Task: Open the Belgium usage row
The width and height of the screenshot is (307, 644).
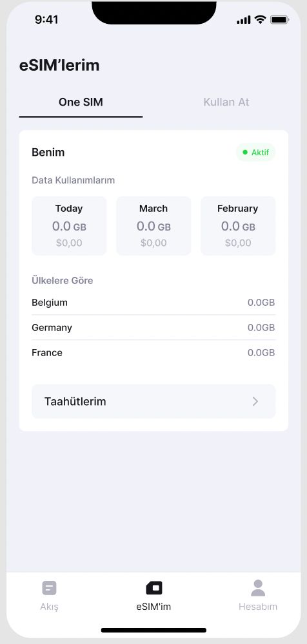Action: click(153, 303)
